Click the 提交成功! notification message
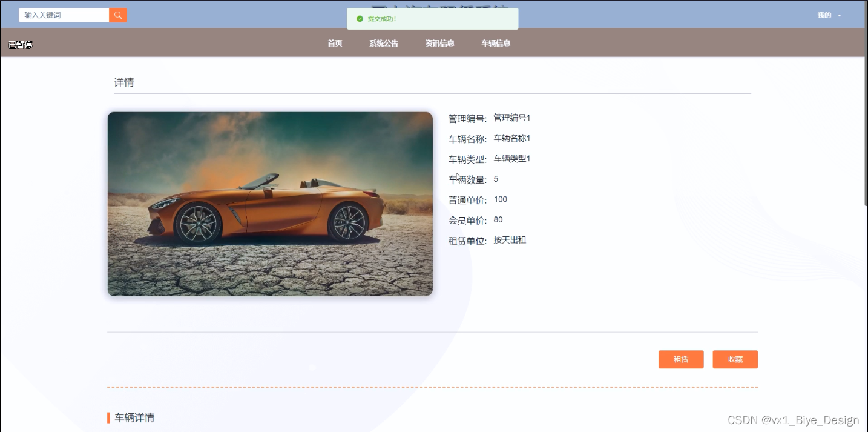The width and height of the screenshot is (868, 432). click(382, 19)
